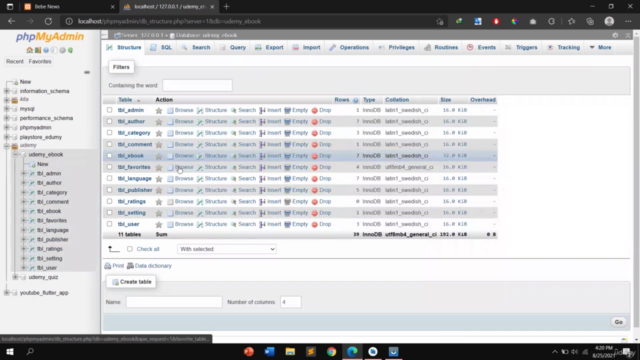Viewport: 640px width, 360px height.
Task: Select the tbl_admin checkbox
Action: point(109,110)
